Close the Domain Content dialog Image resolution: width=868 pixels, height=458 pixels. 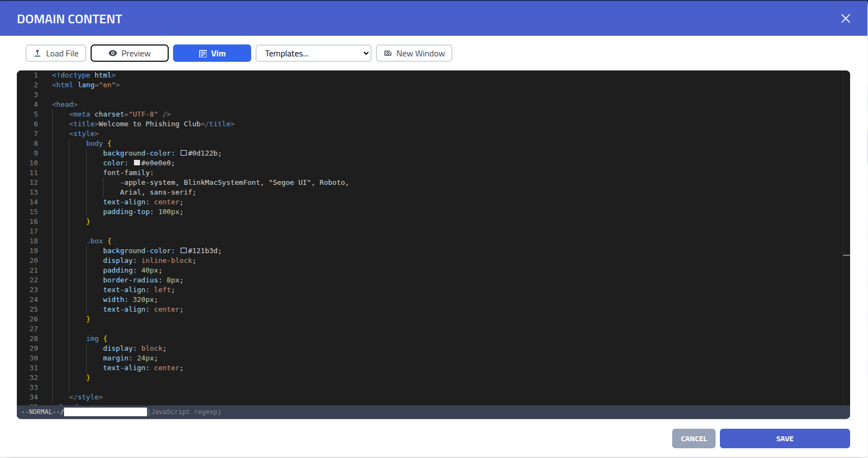click(x=845, y=18)
